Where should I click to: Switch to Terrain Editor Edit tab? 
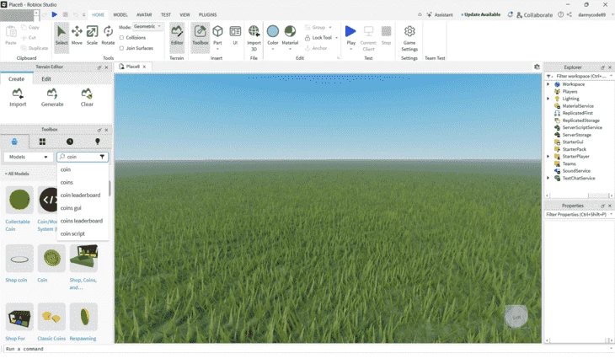click(46, 79)
